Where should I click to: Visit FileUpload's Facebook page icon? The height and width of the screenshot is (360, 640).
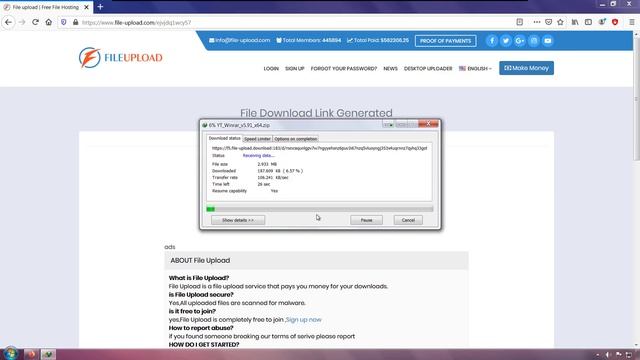(492, 41)
